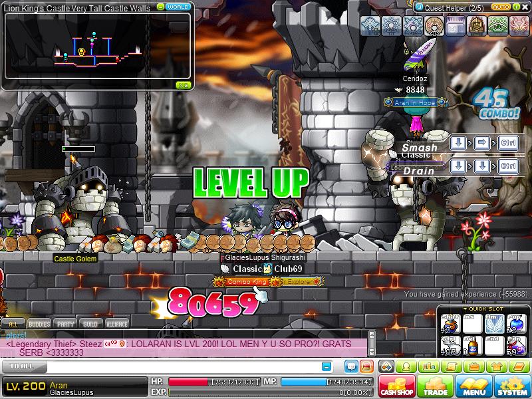Toggle minimap x2 zoom
The image size is (532, 399).
coord(182,85)
